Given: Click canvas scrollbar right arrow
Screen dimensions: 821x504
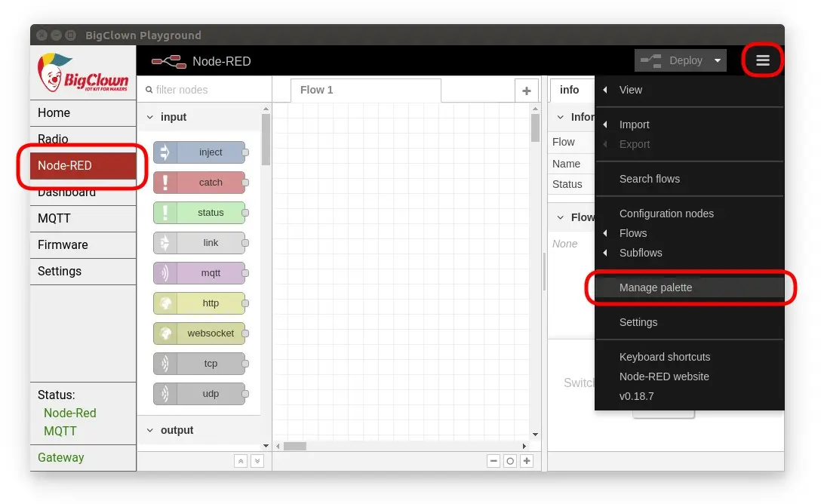Looking at the screenshot, I should click(524, 447).
